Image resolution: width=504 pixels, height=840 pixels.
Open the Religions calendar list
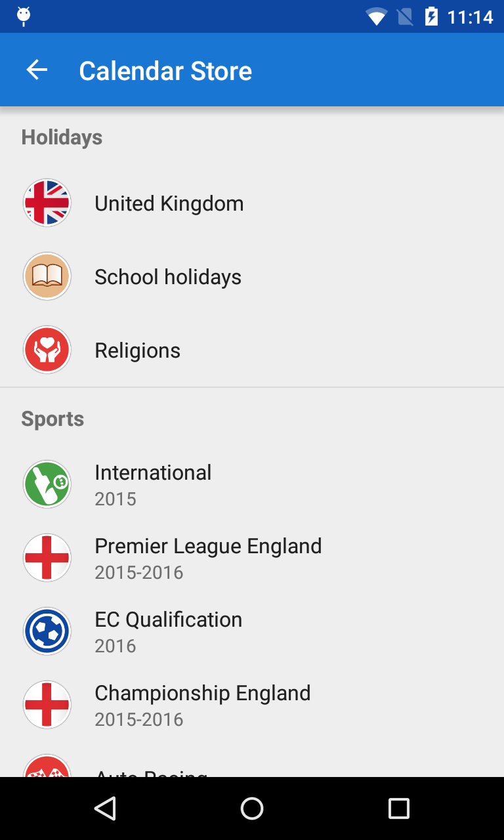(138, 350)
